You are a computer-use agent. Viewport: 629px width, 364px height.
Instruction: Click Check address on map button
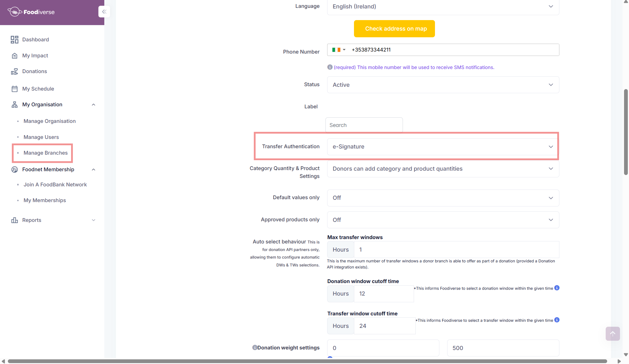point(394,29)
